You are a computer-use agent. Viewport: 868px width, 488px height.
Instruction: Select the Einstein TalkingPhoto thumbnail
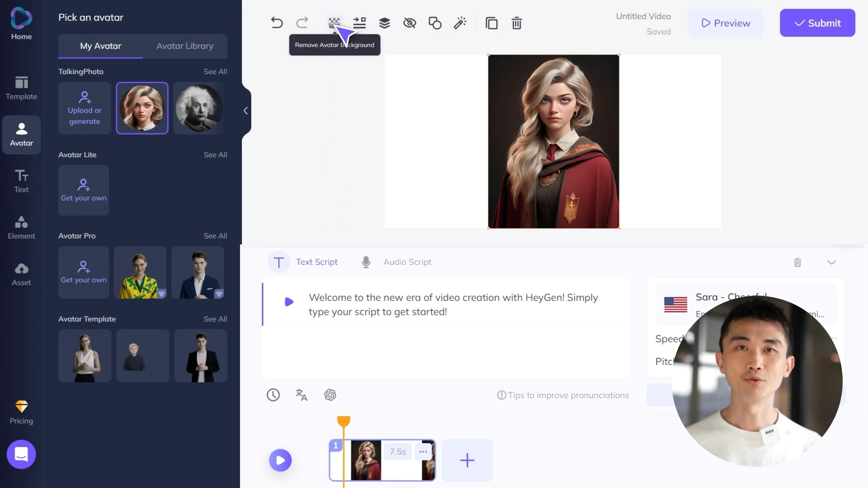point(199,108)
